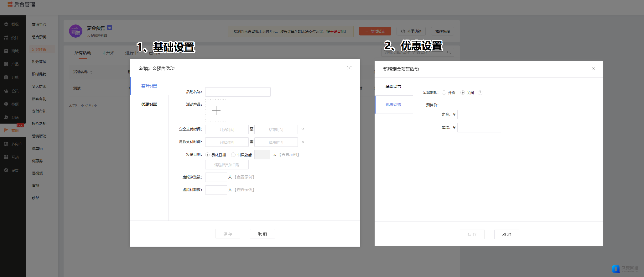Viewport: 644px width, 277px height.
Task: Switch to 所有活动 tab
Action: click(x=83, y=53)
